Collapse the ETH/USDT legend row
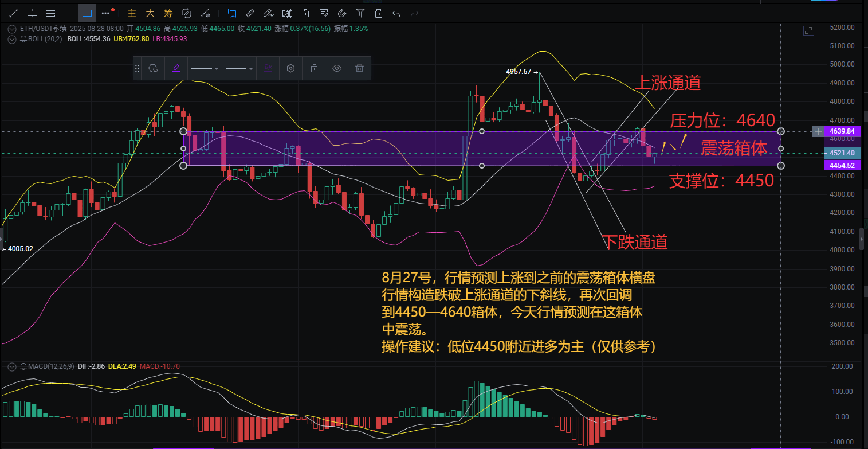The width and height of the screenshot is (868, 449). (x=11, y=28)
